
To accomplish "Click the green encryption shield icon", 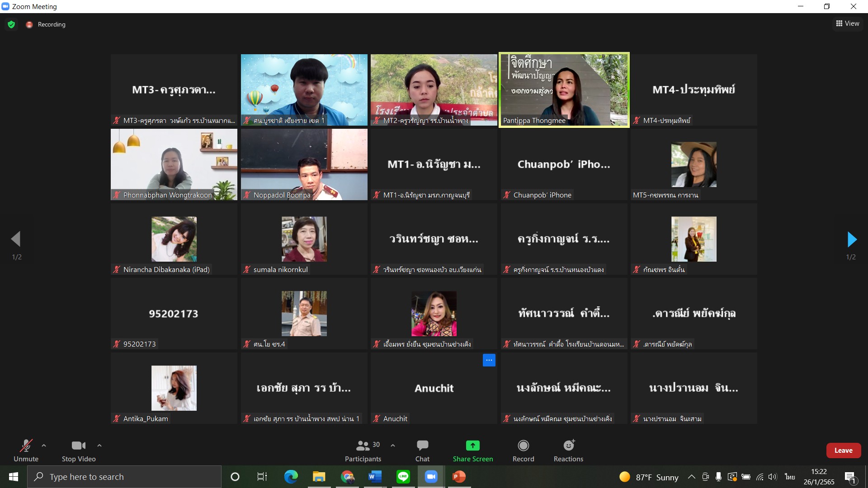I will pyautogui.click(x=11, y=24).
